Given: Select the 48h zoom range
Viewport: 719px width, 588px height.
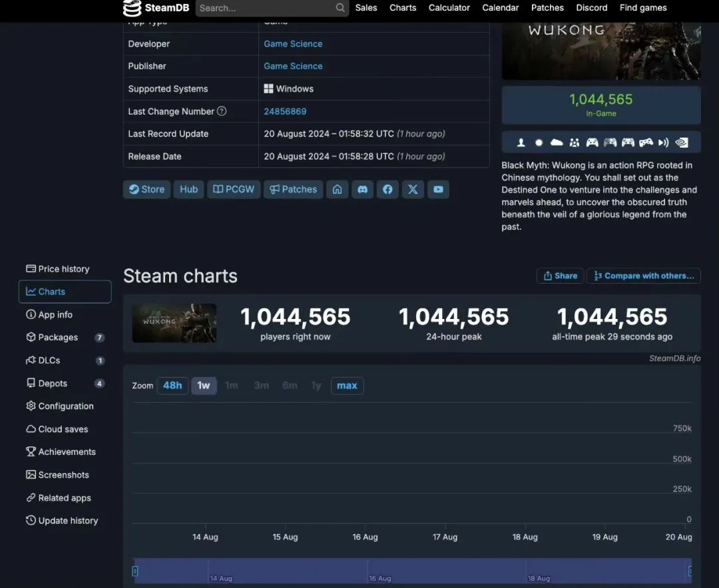Looking at the screenshot, I should pos(172,386).
